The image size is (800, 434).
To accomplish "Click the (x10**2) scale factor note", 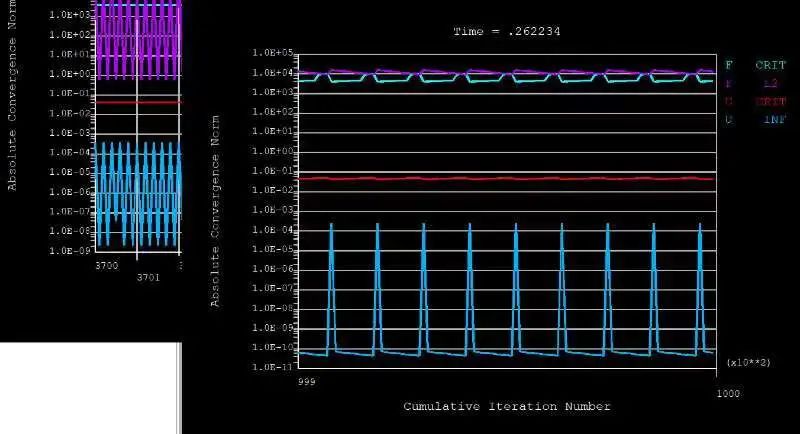I will click(748, 361).
